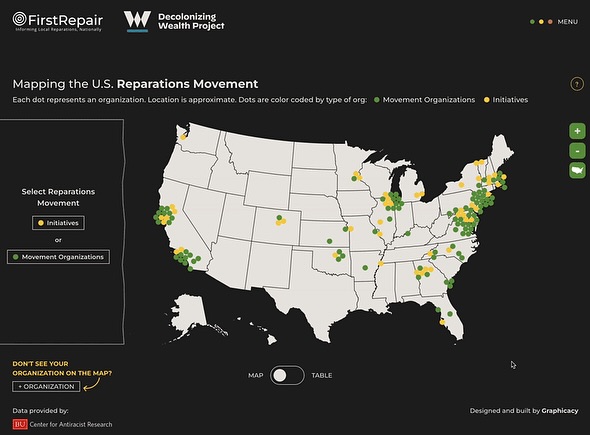
Task: Click the Decolonizing Wealth Project logo
Action: 174,21
